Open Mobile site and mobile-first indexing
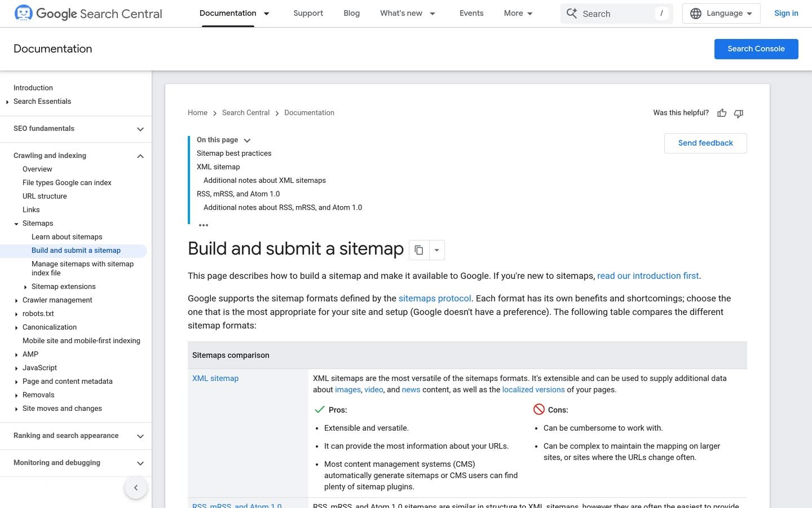 [81, 341]
